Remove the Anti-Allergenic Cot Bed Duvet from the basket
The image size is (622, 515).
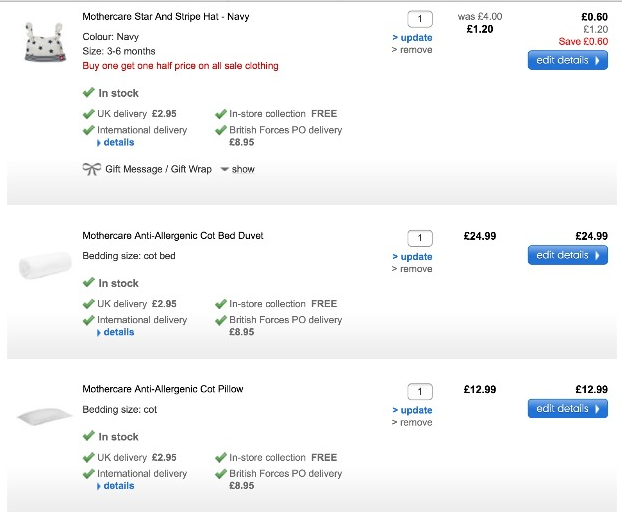[x=414, y=269]
